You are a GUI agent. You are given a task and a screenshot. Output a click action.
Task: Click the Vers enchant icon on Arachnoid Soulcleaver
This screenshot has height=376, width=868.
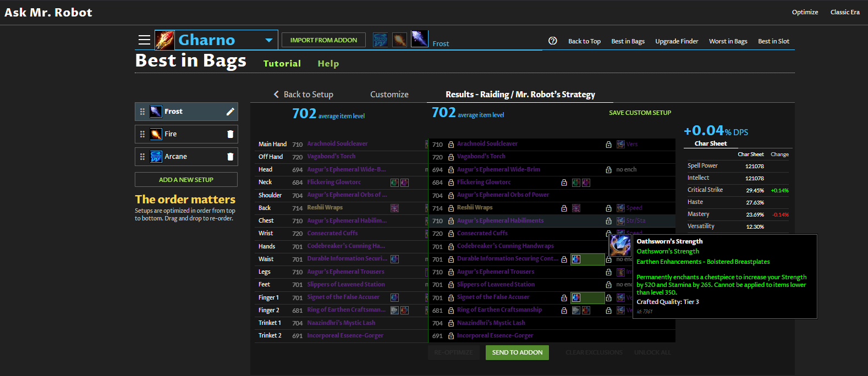pos(620,144)
